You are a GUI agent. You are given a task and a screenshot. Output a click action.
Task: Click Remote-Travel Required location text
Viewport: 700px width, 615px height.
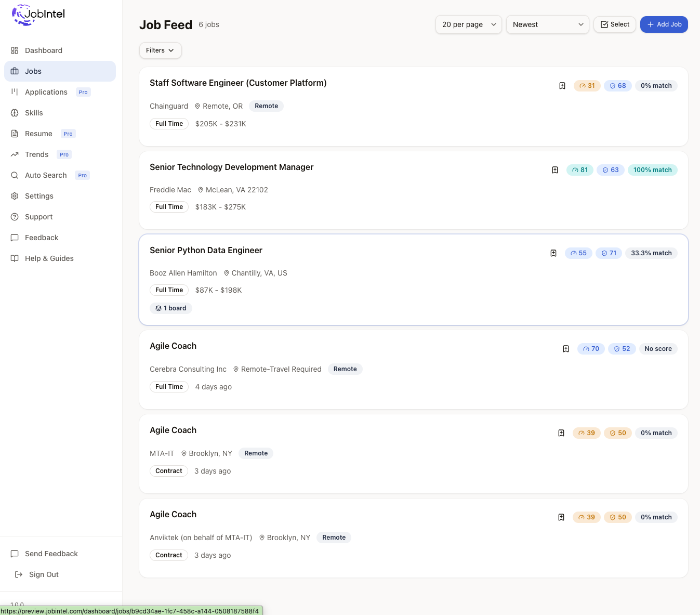(x=281, y=369)
